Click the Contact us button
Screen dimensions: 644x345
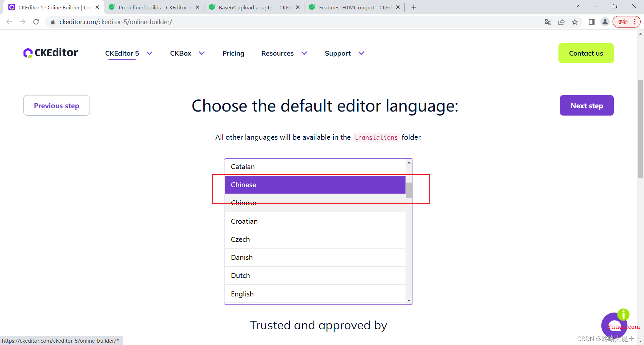pos(586,53)
